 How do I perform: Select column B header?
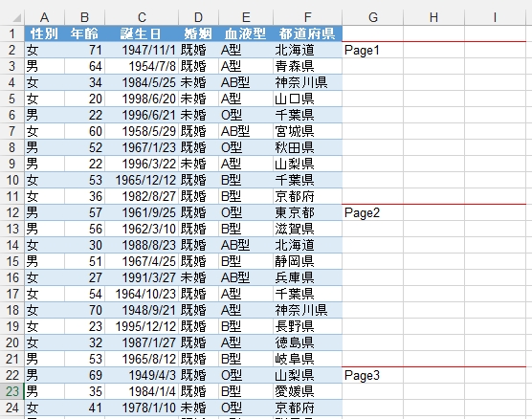[84, 17]
